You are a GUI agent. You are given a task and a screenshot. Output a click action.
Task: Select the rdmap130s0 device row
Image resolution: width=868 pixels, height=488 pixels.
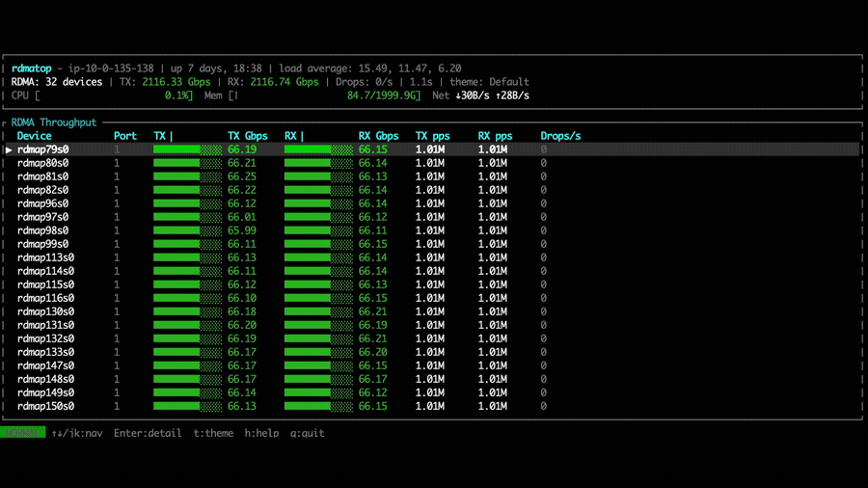coord(432,312)
